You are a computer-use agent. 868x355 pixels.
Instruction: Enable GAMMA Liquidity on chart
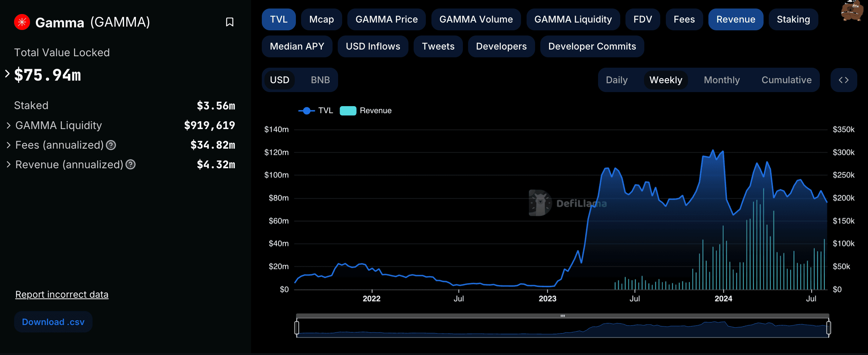(x=573, y=19)
